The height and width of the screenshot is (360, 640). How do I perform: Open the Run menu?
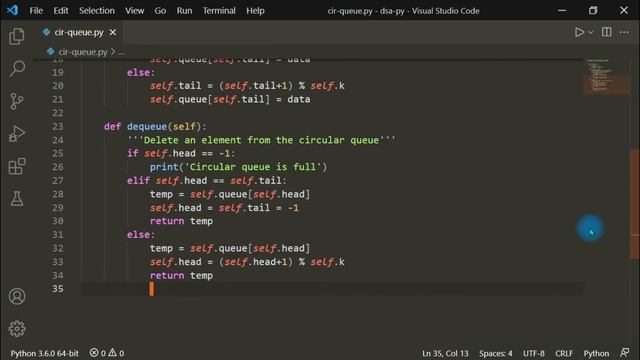click(184, 11)
